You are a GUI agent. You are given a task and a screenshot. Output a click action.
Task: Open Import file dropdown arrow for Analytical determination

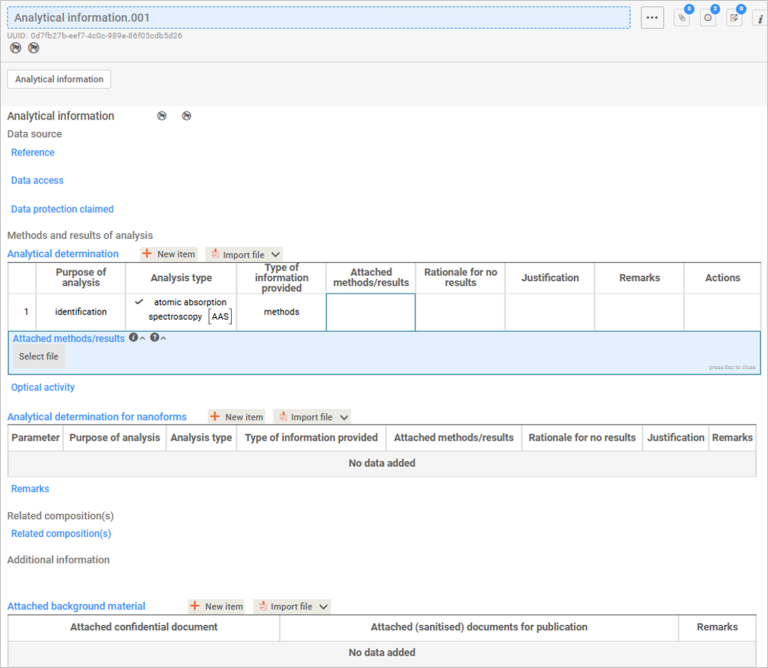(276, 255)
